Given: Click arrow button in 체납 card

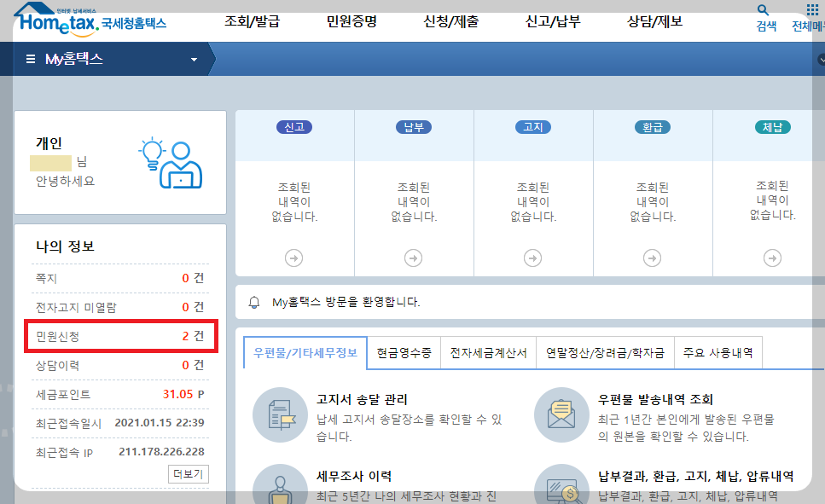Looking at the screenshot, I should point(772,258).
